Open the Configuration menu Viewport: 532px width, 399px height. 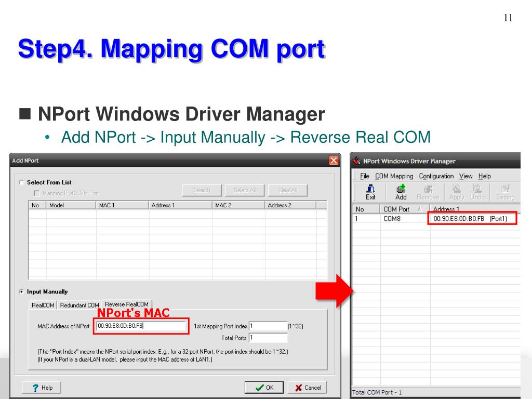436,176
